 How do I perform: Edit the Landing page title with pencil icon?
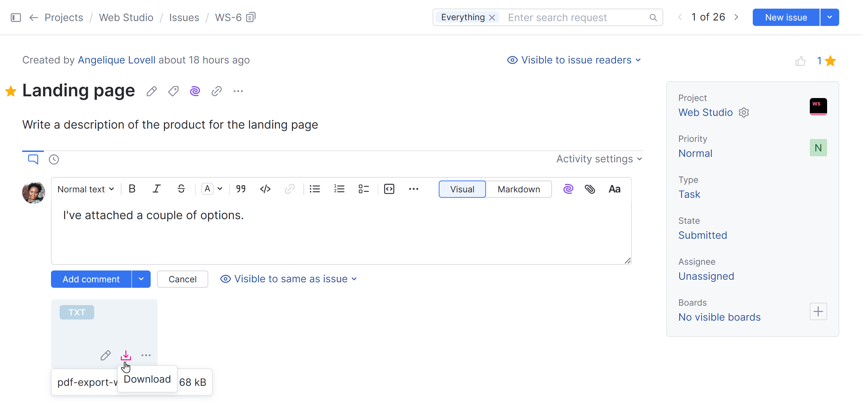tap(151, 91)
